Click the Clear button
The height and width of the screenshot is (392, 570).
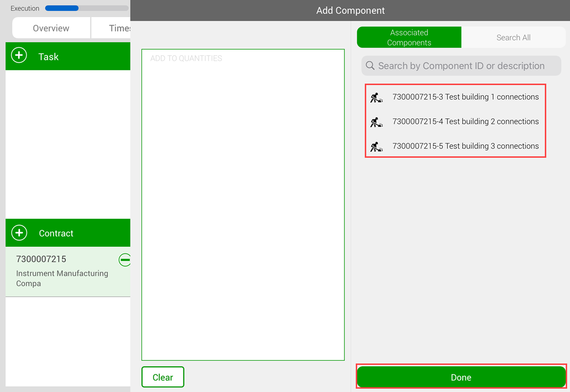[x=162, y=377]
